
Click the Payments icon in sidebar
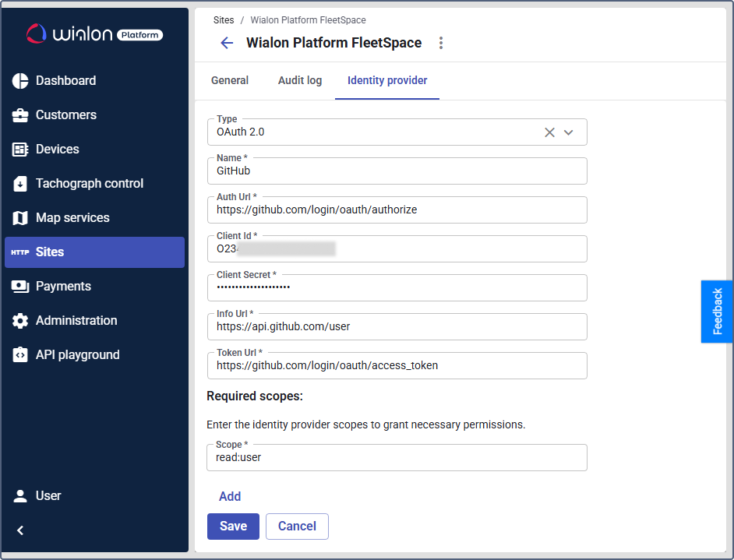click(x=20, y=287)
